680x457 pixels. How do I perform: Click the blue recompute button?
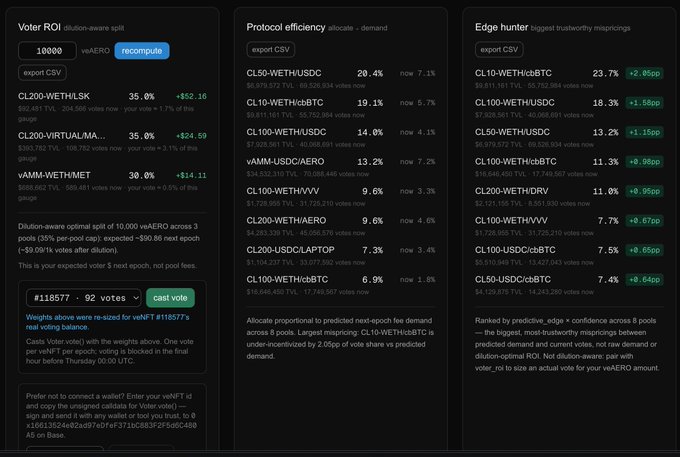click(142, 51)
